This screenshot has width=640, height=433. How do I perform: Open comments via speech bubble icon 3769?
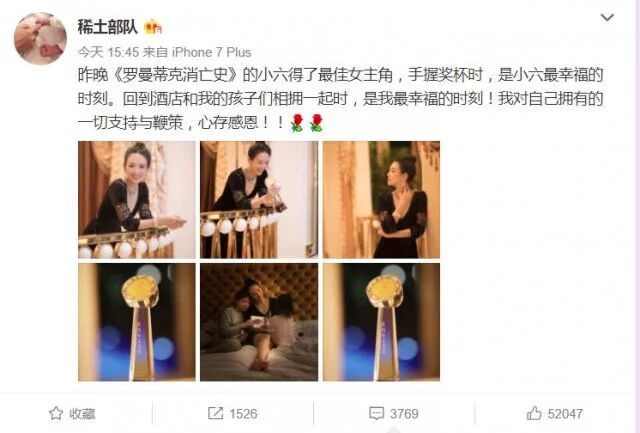(x=376, y=413)
